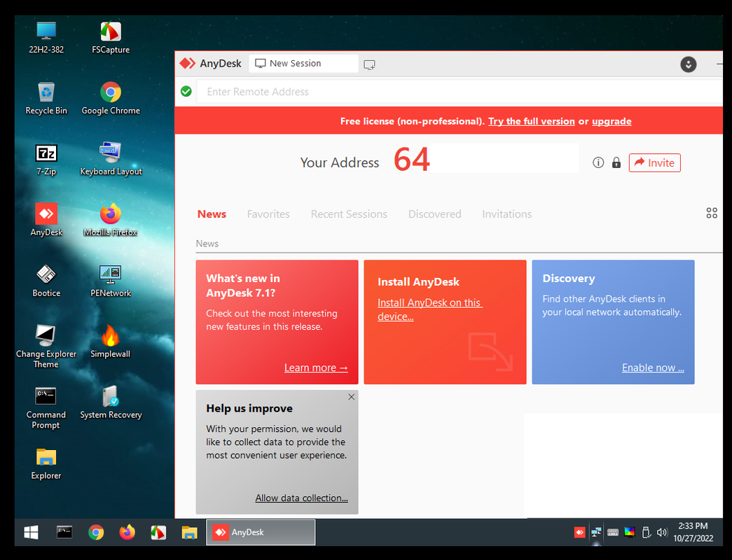Viewport: 732px width, 560px height.
Task: Open the Recycle Bin desktop icon
Action: 46,98
